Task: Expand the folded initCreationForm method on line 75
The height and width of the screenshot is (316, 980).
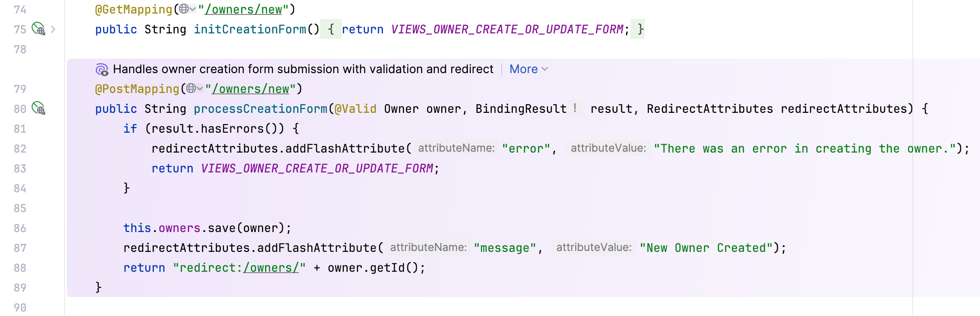Action: pos(53,29)
